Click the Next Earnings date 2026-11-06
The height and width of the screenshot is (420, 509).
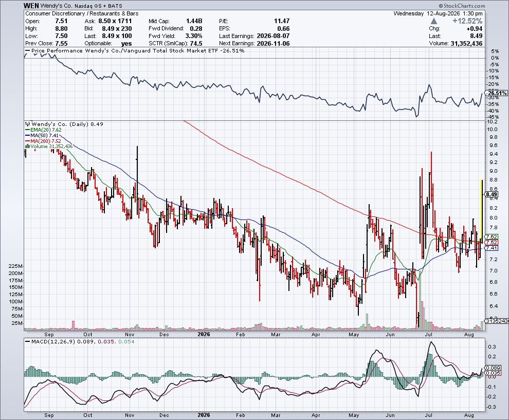coord(273,44)
